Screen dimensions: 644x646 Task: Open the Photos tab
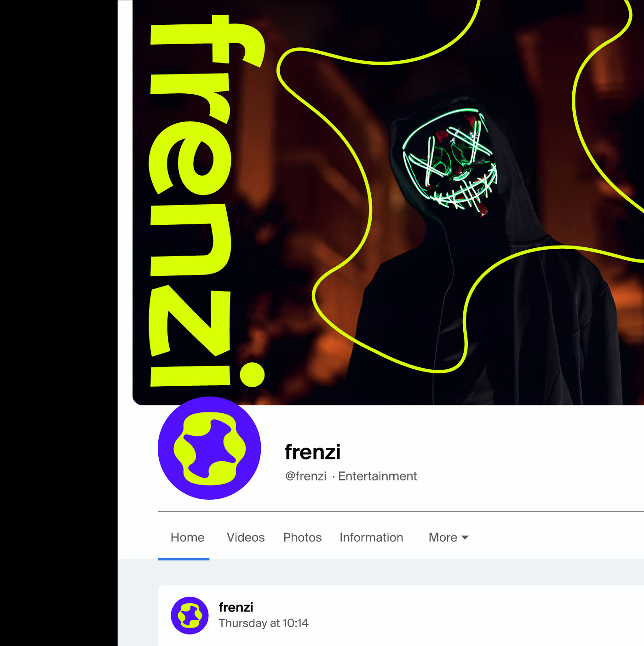(x=302, y=537)
